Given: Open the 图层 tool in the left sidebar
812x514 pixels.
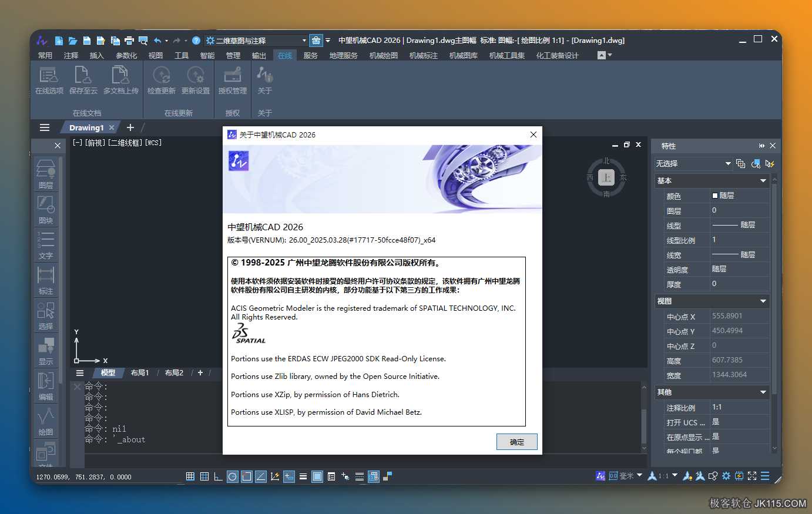Looking at the screenshot, I should tap(46, 174).
